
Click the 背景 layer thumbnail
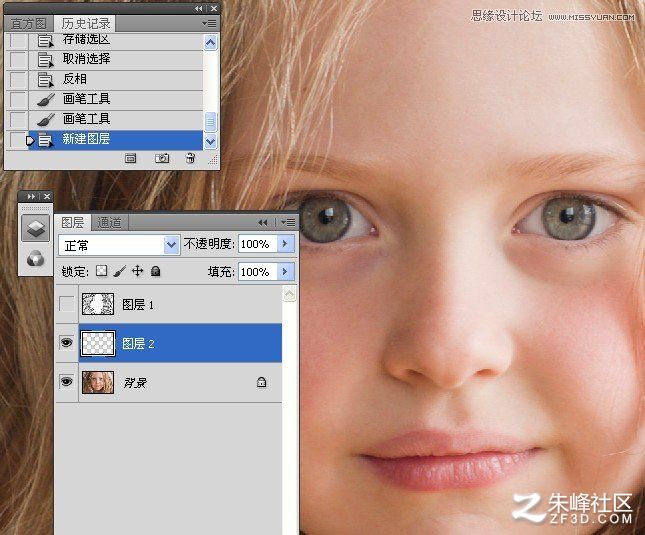(98, 382)
